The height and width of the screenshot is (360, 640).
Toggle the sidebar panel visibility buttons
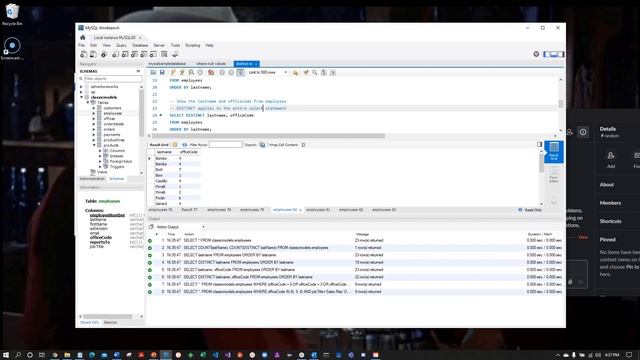point(554,54)
